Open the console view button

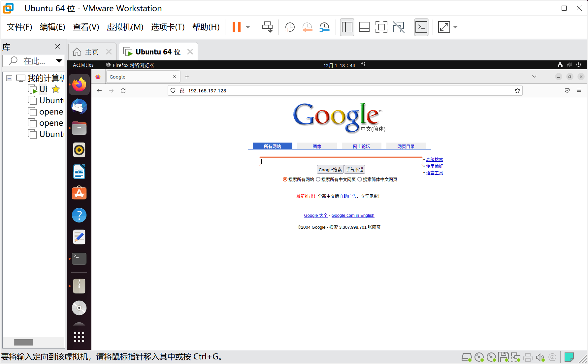click(421, 27)
